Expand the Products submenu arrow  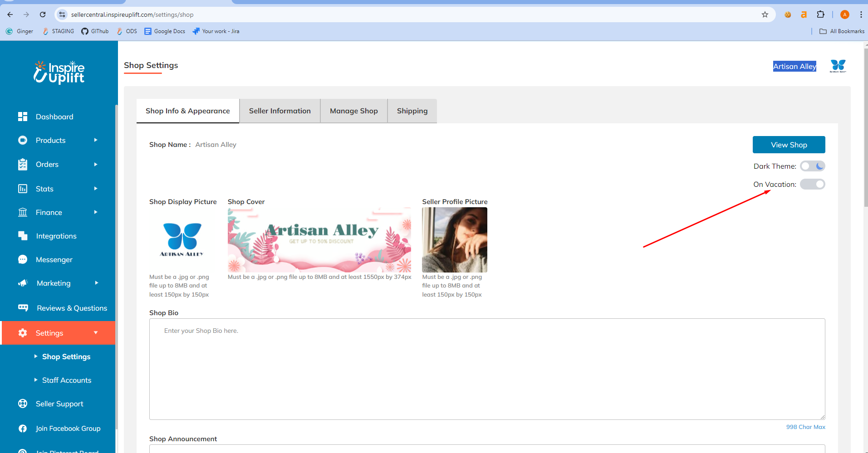coord(96,140)
